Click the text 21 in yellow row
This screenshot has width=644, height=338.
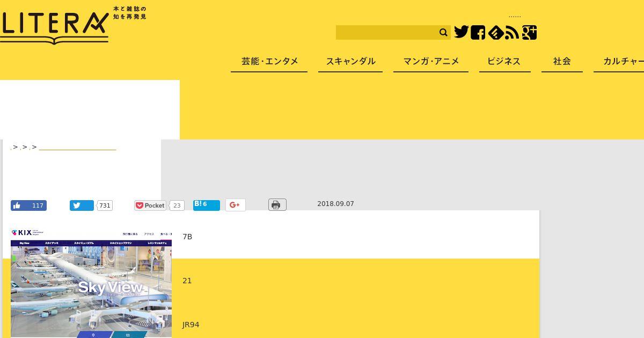tap(187, 281)
